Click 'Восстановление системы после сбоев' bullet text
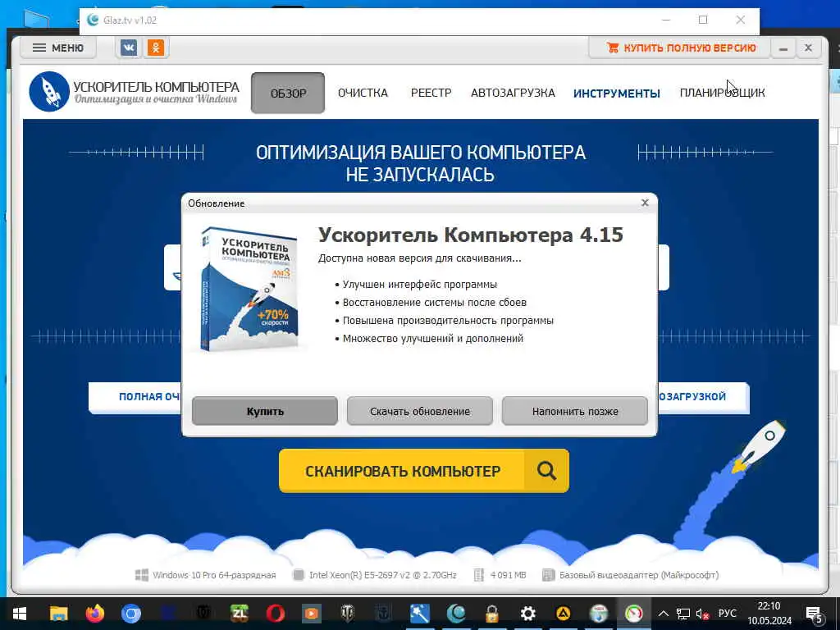Image resolution: width=840 pixels, height=630 pixels. [x=435, y=302]
